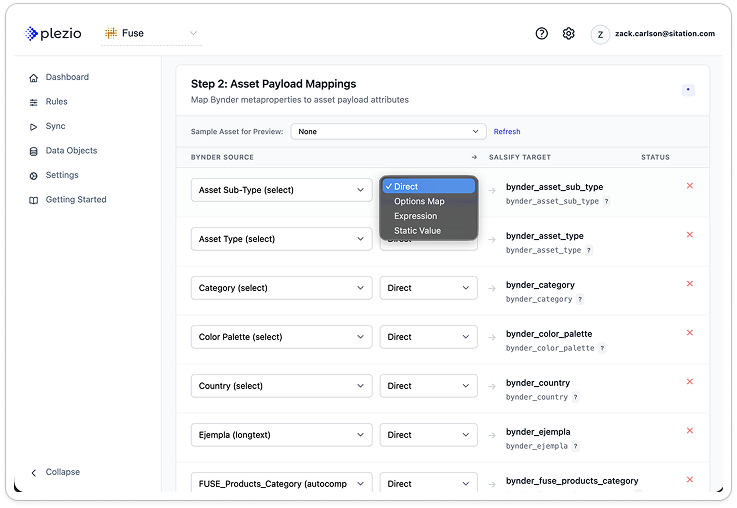Open the settings gear icon in header

pos(569,33)
